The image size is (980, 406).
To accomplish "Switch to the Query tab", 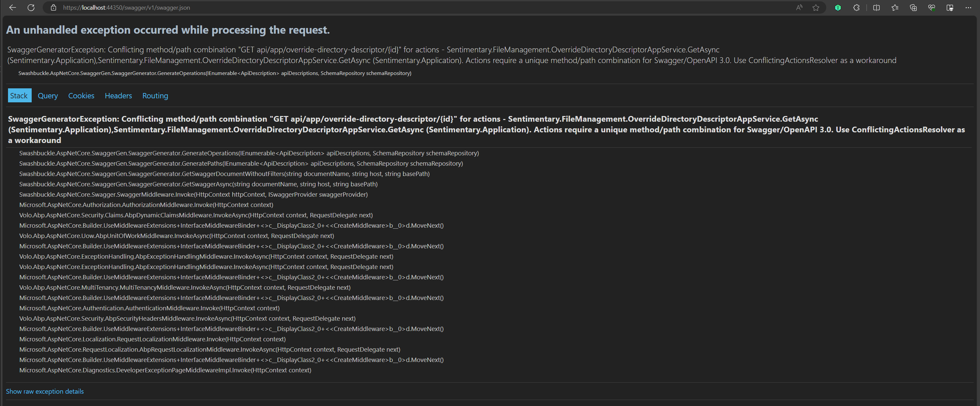I will [x=48, y=96].
